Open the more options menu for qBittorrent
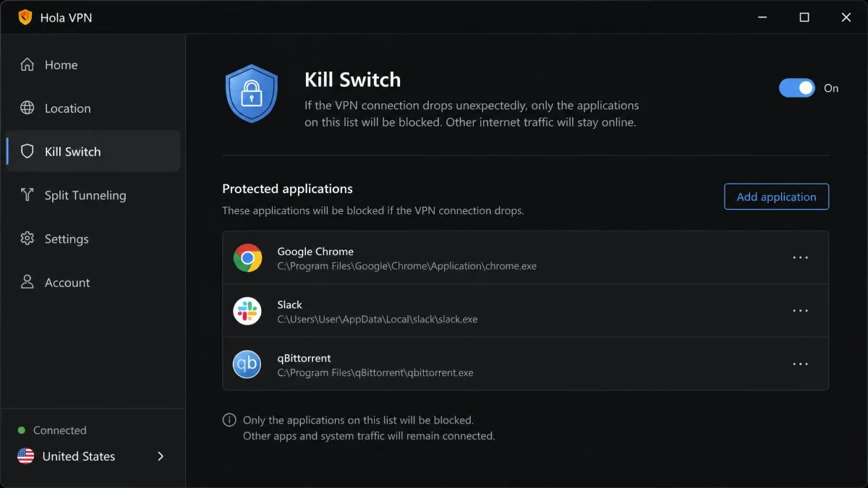 click(800, 364)
